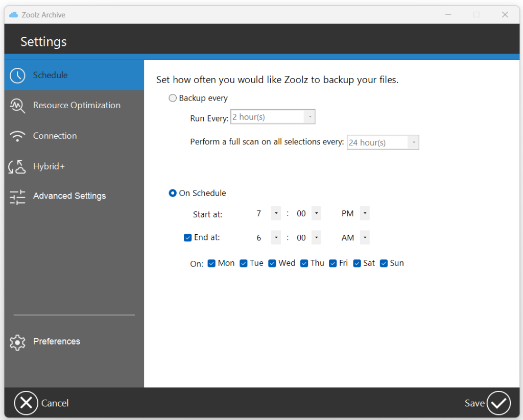Uncheck the Wed day checkbox
523x420 pixels.
[272, 263]
